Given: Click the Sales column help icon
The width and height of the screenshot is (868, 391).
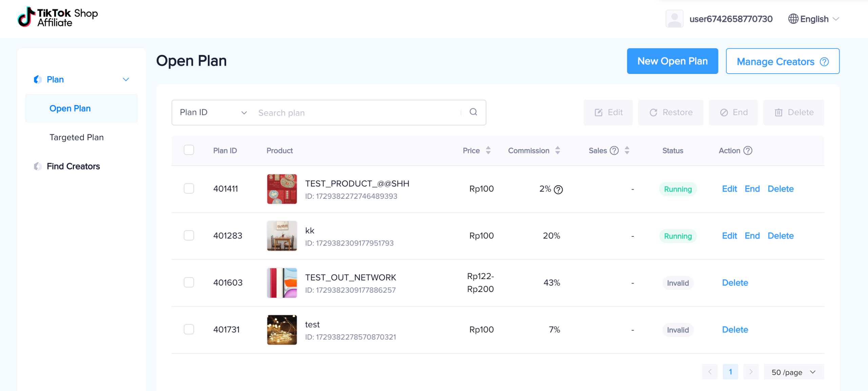Looking at the screenshot, I should coord(614,150).
